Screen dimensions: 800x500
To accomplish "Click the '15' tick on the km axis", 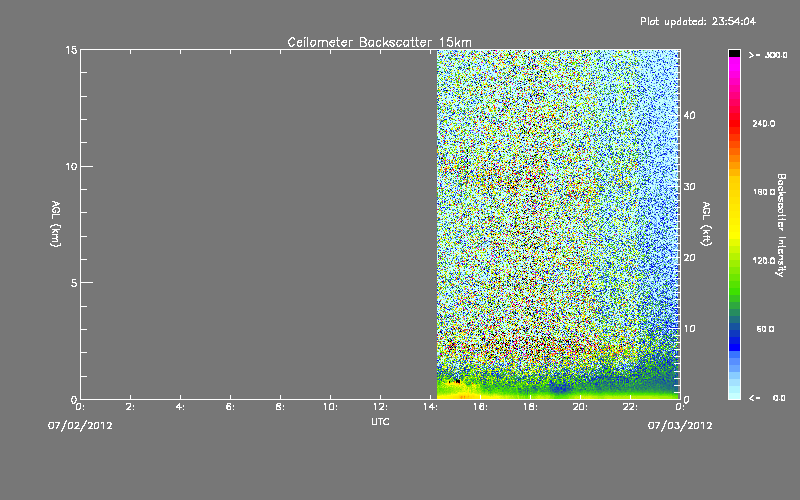I will (71, 50).
